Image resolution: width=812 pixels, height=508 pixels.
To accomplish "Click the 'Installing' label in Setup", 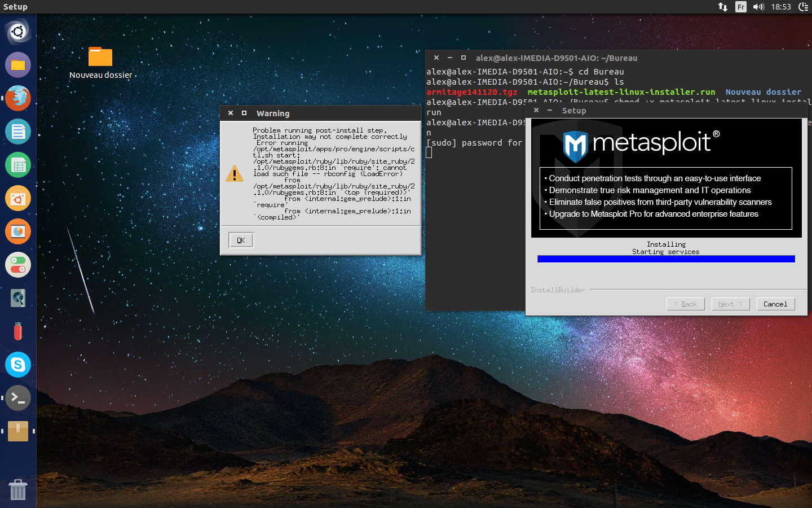I will coord(666,244).
